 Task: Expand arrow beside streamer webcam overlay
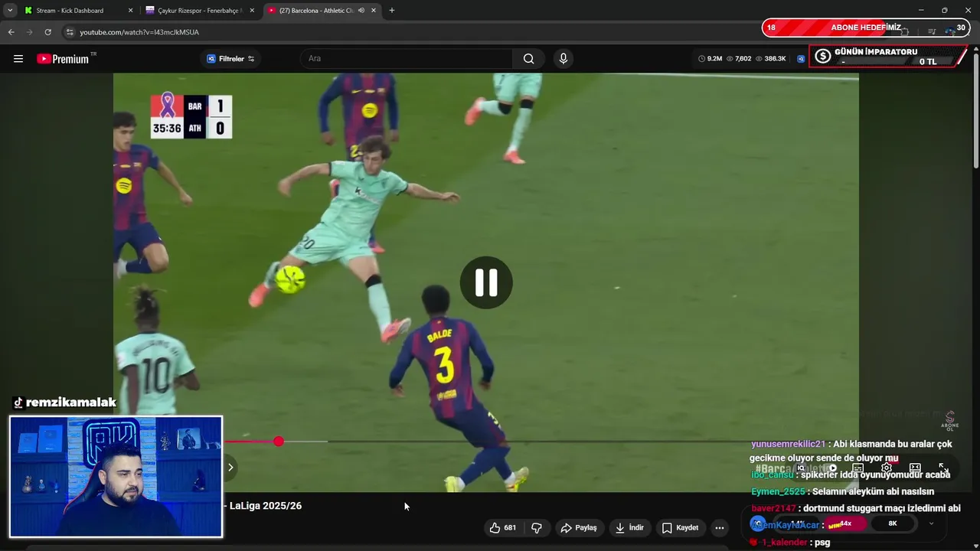point(230,467)
